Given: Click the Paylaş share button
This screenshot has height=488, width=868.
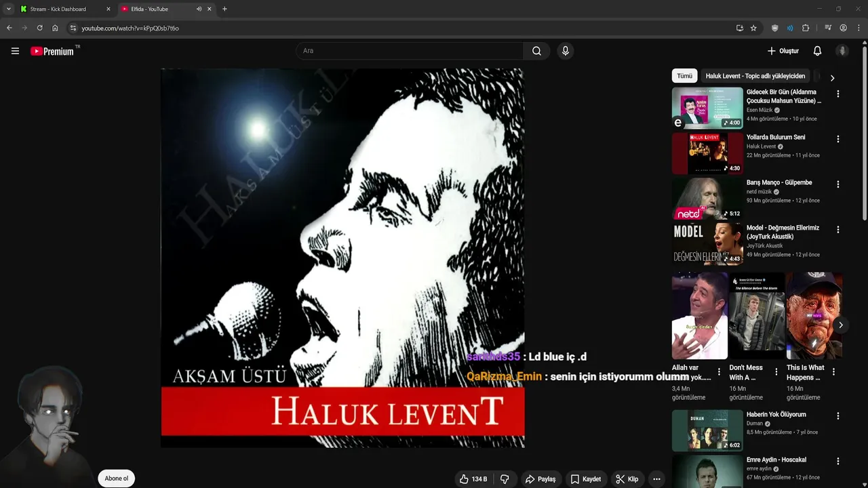Looking at the screenshot, I should pos(540,479).
